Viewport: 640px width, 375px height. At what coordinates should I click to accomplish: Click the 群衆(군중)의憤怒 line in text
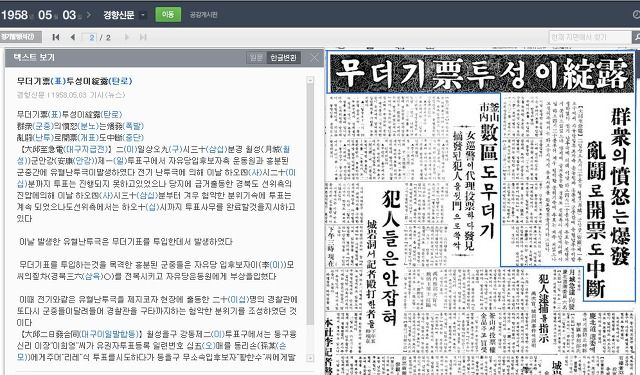80,126
